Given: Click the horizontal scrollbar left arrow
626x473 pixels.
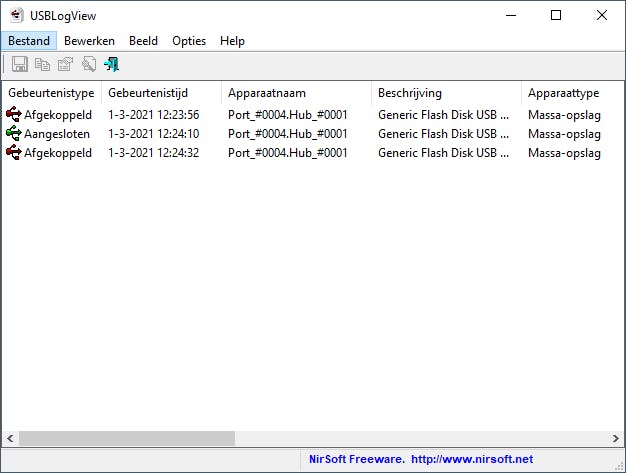Looking at the screenshot, I should tap(10, 438).
